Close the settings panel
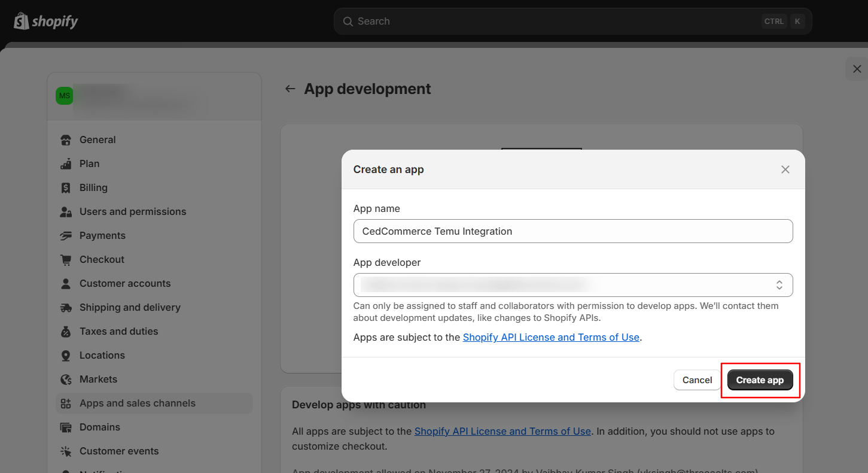The height and width of the screenshot is (473, 868). [857, 69]
